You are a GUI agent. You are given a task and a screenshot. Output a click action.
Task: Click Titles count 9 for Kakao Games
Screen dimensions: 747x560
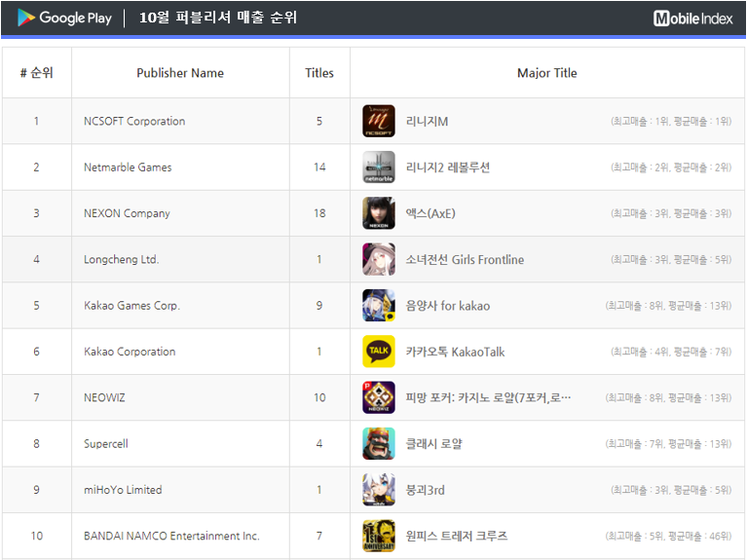pyautogui.click(x=319, y=306)
